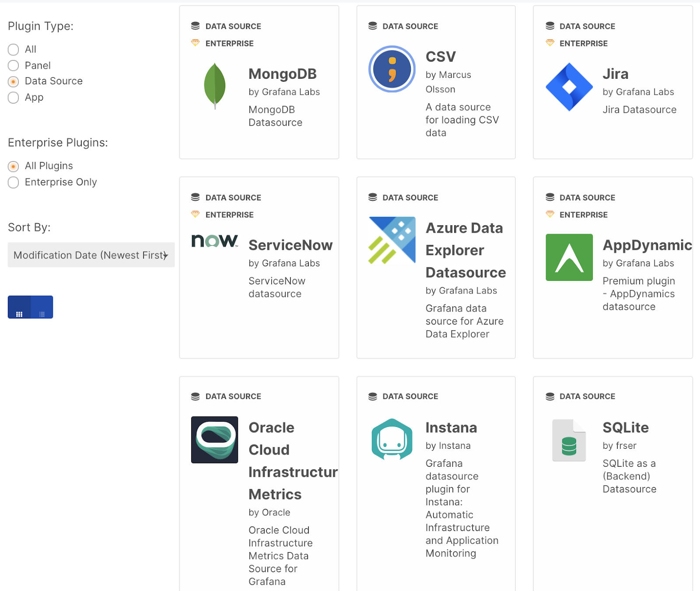This screenshot has width=700, height=591.
Task: Open the Jira plugin title link
Action: pos(616,74)
